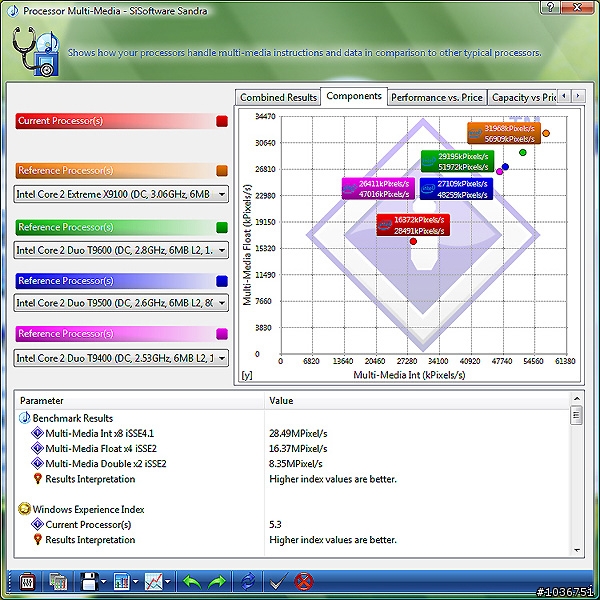The height and width of the screenshot is (600, 600).
Task: Open the options equalizer icon in toolbar
Action: [27, 582]
